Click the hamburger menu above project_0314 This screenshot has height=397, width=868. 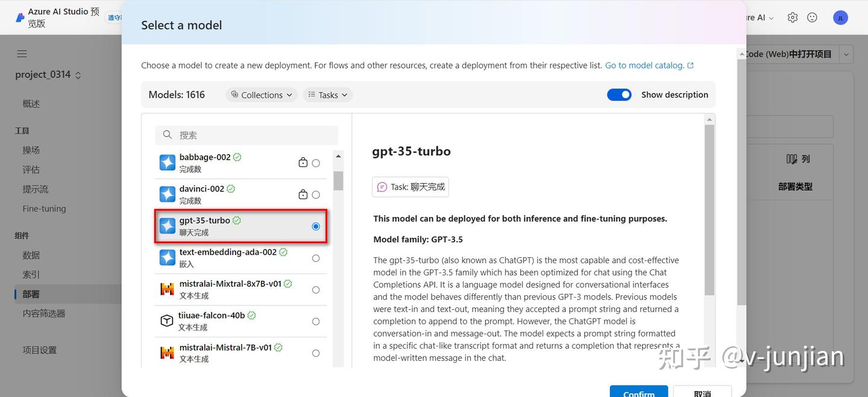point(22,53)
